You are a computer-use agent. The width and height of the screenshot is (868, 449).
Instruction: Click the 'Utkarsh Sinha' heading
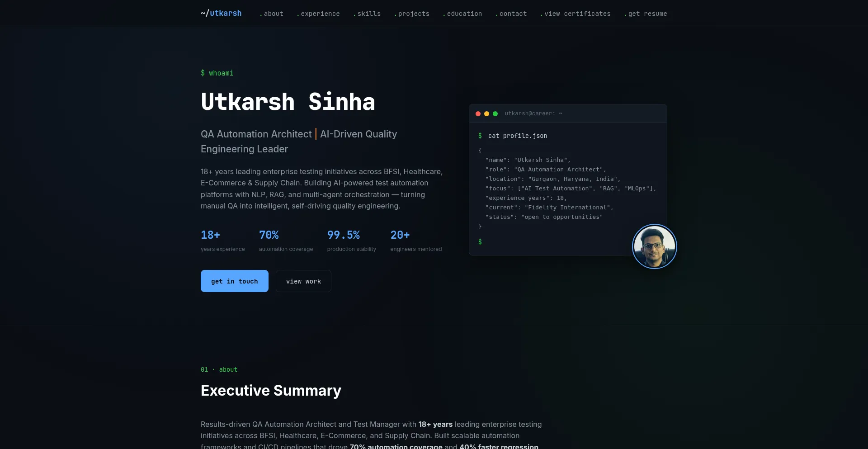click(x=288, y=102)
